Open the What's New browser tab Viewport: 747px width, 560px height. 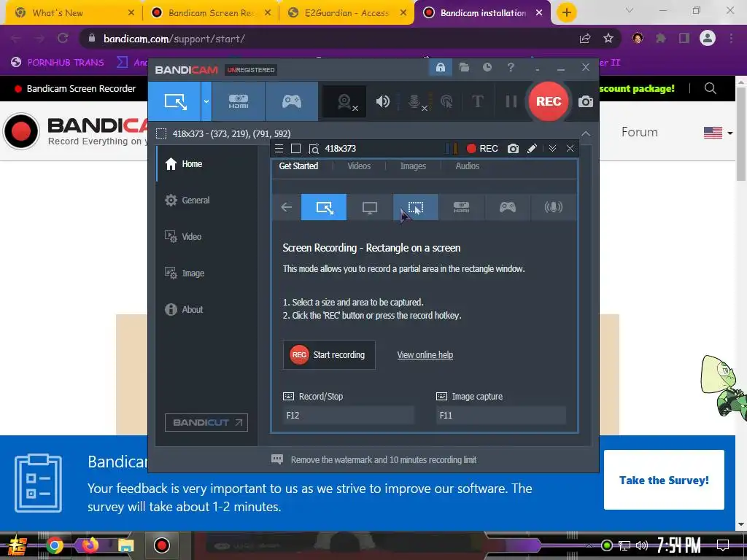[x=72, y=13]
